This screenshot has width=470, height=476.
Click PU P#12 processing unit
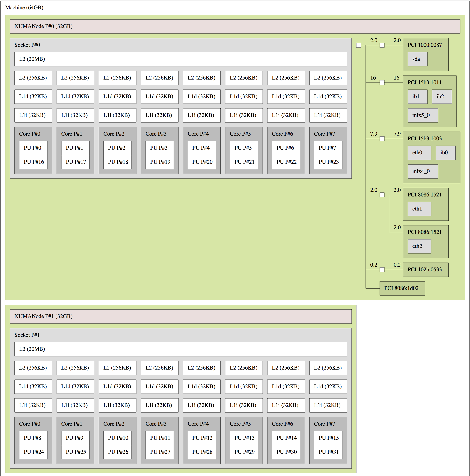click(202, 438)
